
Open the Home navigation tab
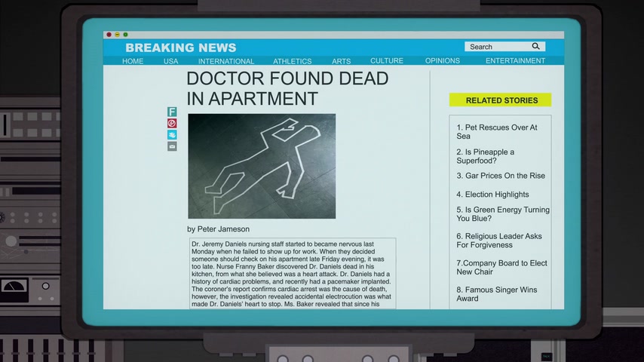point(133,61)
